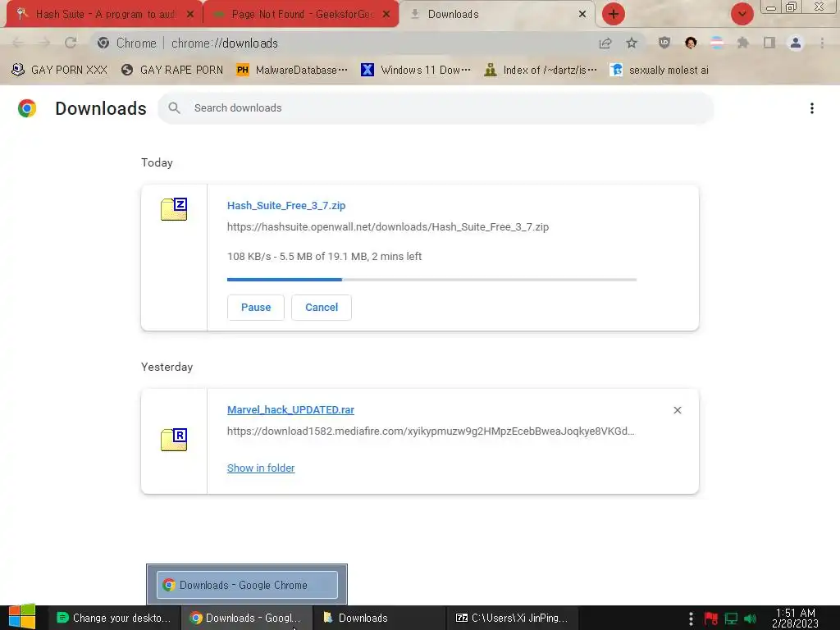Go back using the back arrow
Image resolution: width=840 pixels, height=630 pixels.
coord(18,43)
